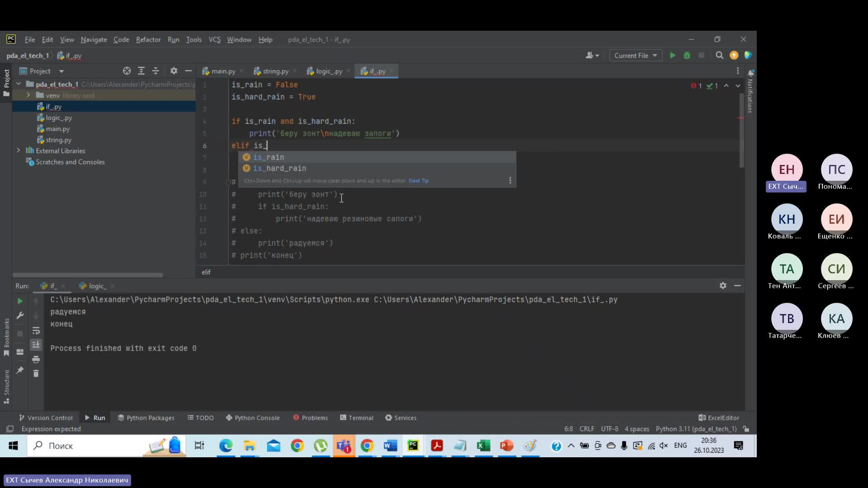
Task: Click Python 3.11 interpreter selector
Action: pyautogui.click(x=696, y=429)
